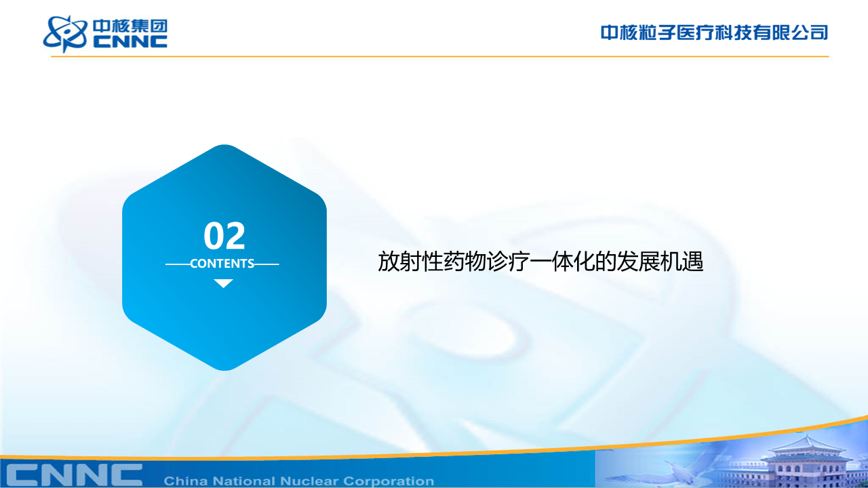Click the CONTENTS label in the hexagon
Viewport: 868px width, 488px height.
coord(222,264)
